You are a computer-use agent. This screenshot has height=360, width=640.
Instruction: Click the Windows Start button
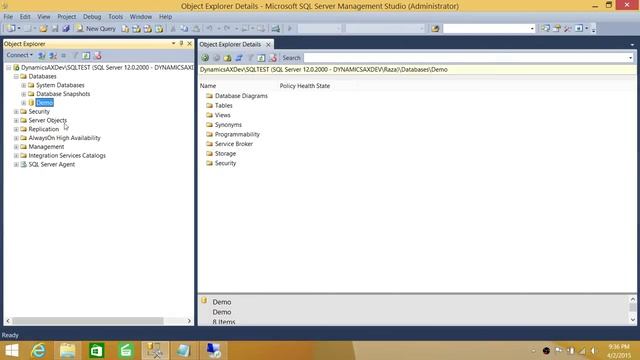tap(11, 351)
